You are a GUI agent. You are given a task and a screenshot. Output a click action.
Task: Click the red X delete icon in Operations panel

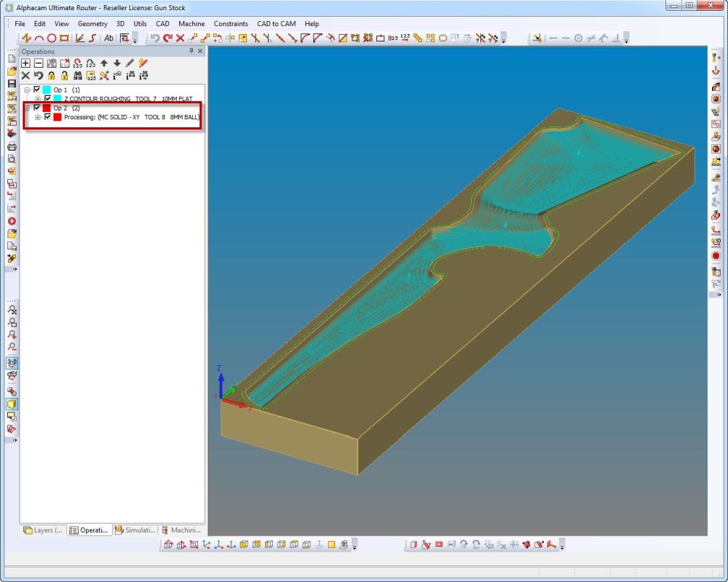25,75
